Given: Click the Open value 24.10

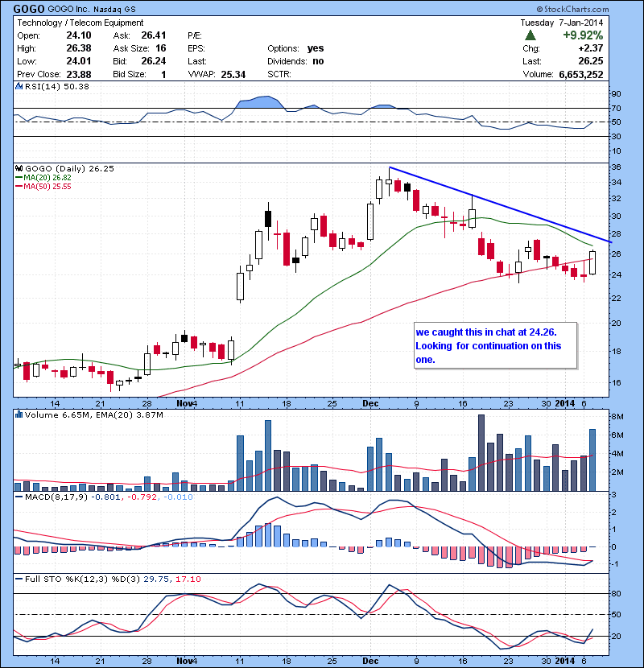Looking at the screenshot, I should (x=79, y=35).
